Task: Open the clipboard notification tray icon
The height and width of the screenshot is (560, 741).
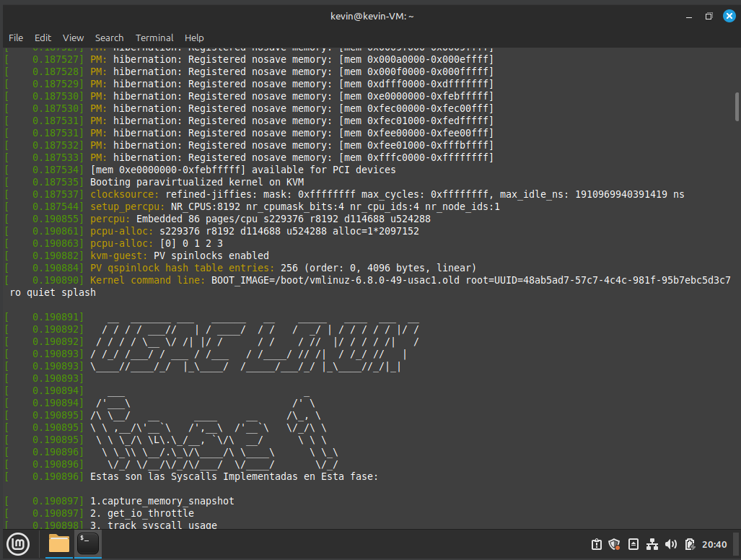Action: click(597, 544)
